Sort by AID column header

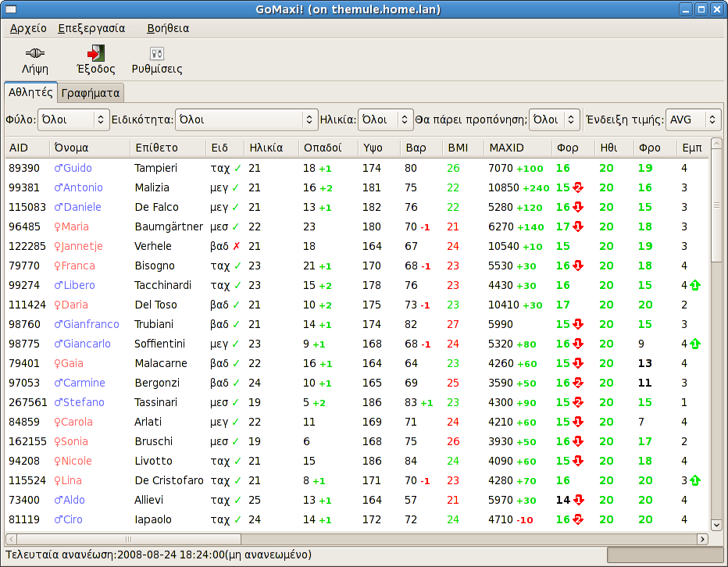(27, 148)
